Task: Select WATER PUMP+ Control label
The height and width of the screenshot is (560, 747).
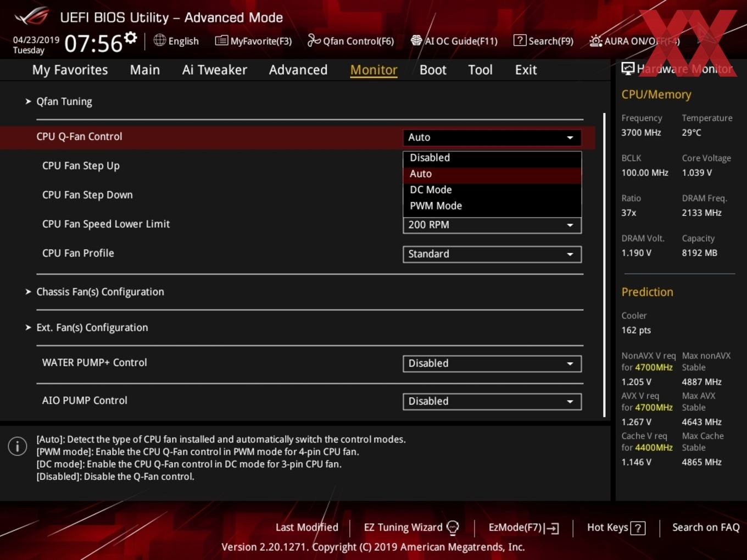Action: tap(94, 362)
